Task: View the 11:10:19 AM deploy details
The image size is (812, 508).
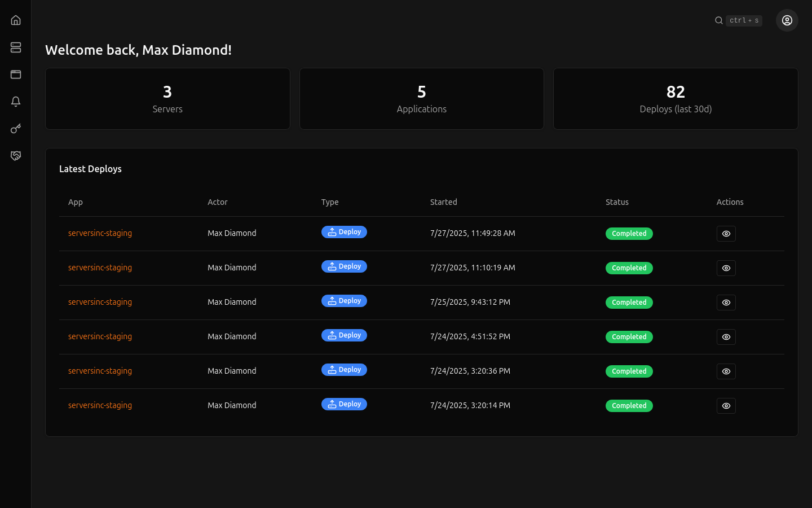Action: click(x=726, y=268)
